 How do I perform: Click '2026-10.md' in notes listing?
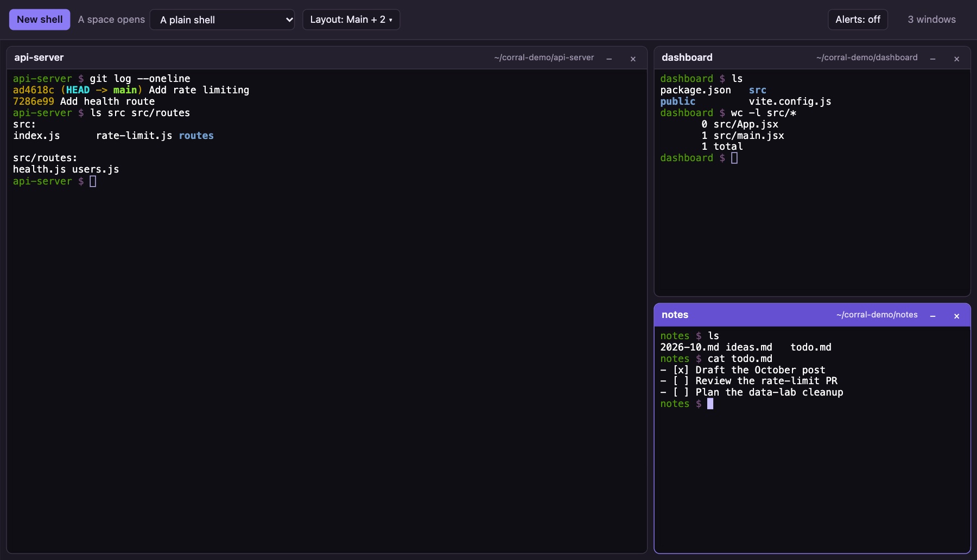tap(690, 347)
